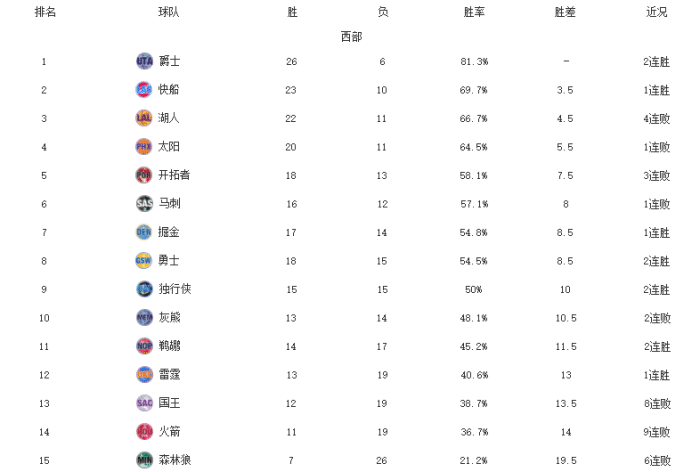The width and height of the screenshot is (700, 472).
Task: Click the Timberwolves team logo
Action: pos(144,460)
